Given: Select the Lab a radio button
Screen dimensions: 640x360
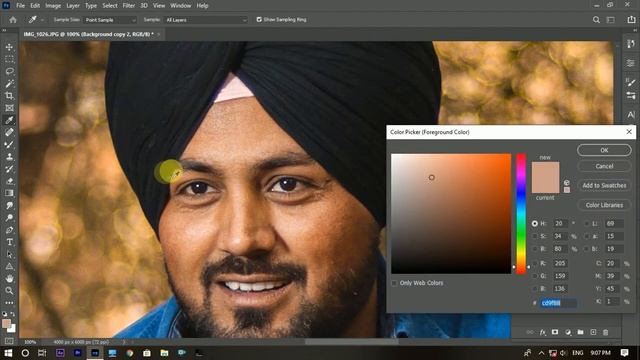Looking at the screenshot, I should point(587,236).
